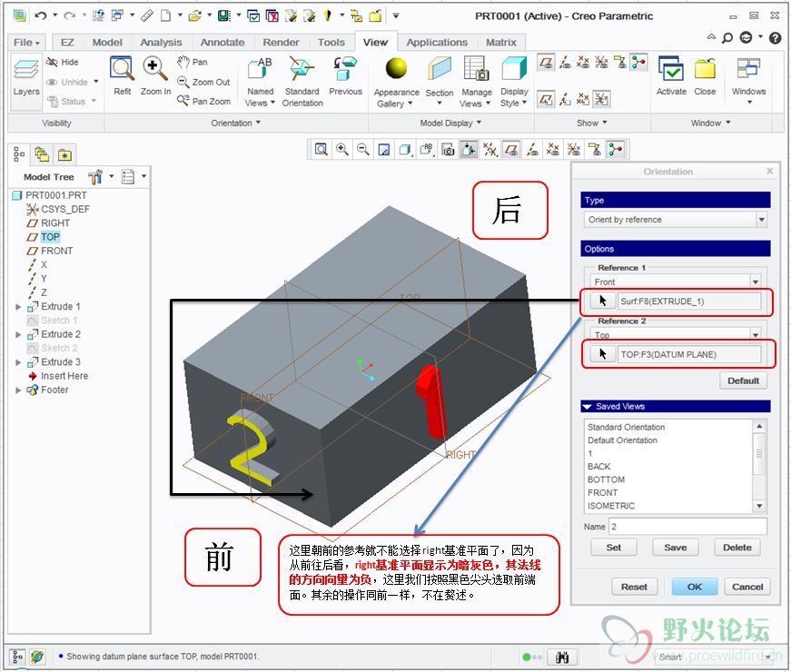Toggle datum axis display in graphics toolbar

tap(532, 149)
